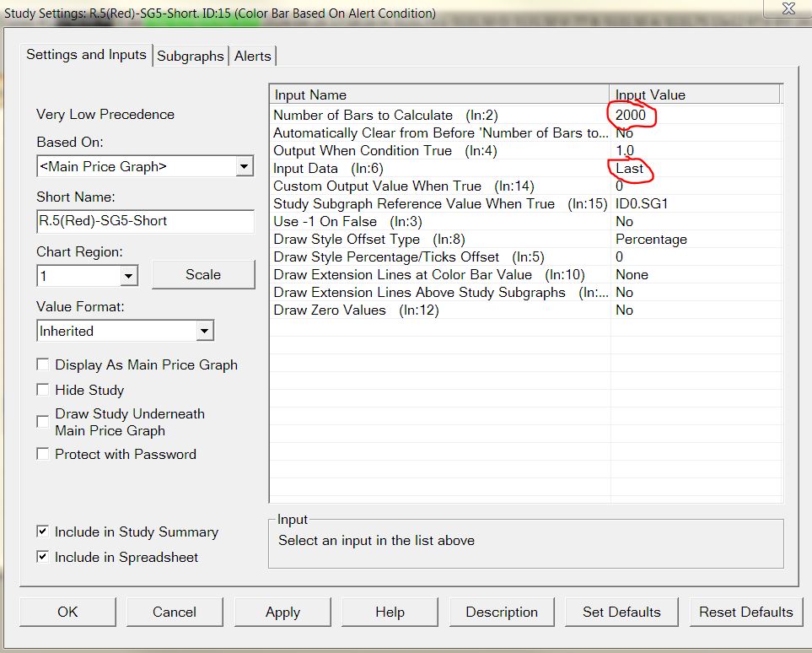Click the Percentage offset type value
The height and width of the screenshot is (653, 812).
coord(651,240)
